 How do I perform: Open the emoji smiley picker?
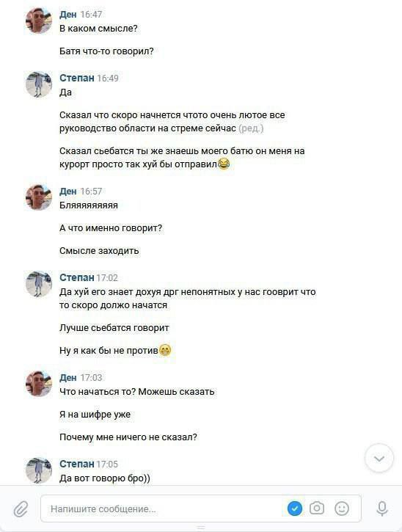point(342,509)
